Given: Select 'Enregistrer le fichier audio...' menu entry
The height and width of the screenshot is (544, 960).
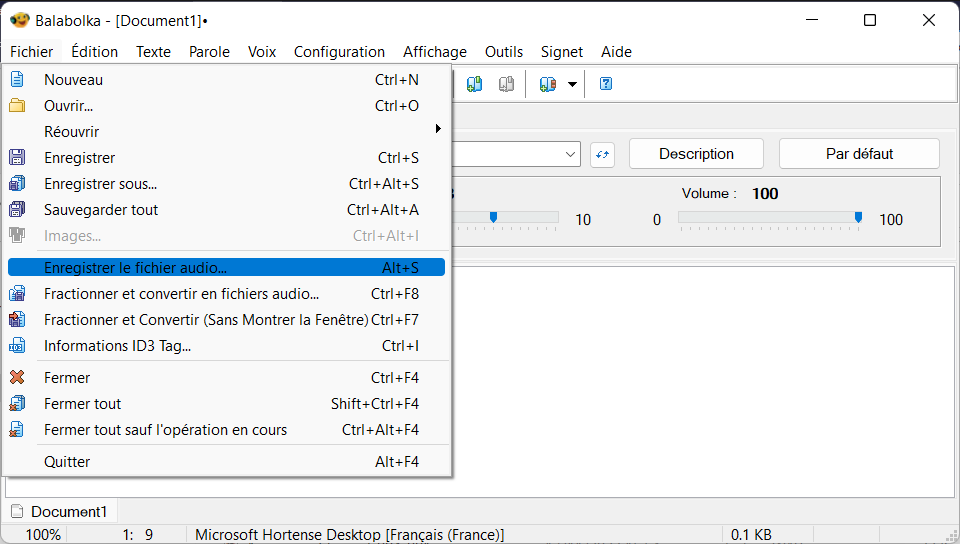Looking at the screenshot, I should tap(135, 268).
